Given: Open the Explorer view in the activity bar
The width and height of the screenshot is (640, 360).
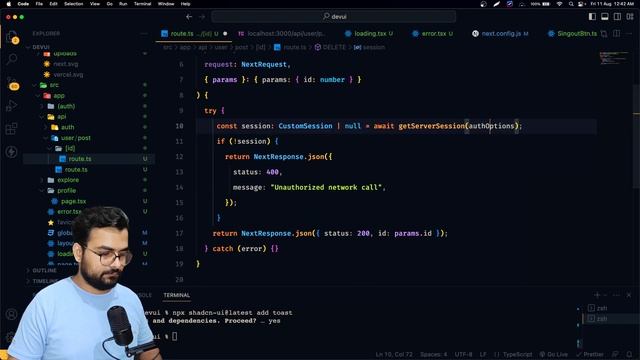Looking at the screenshot, I should tap(12, 37).
